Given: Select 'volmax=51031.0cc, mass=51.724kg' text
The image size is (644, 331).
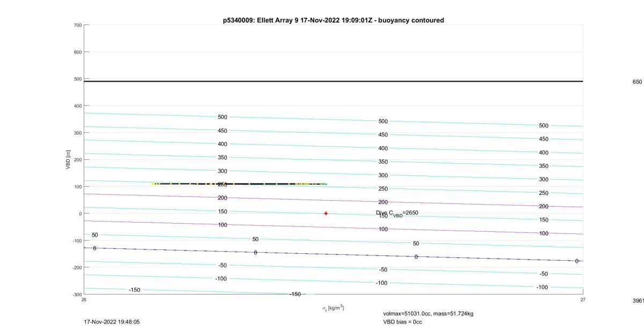Looking at the screenshot, I should tap(428, 314).
